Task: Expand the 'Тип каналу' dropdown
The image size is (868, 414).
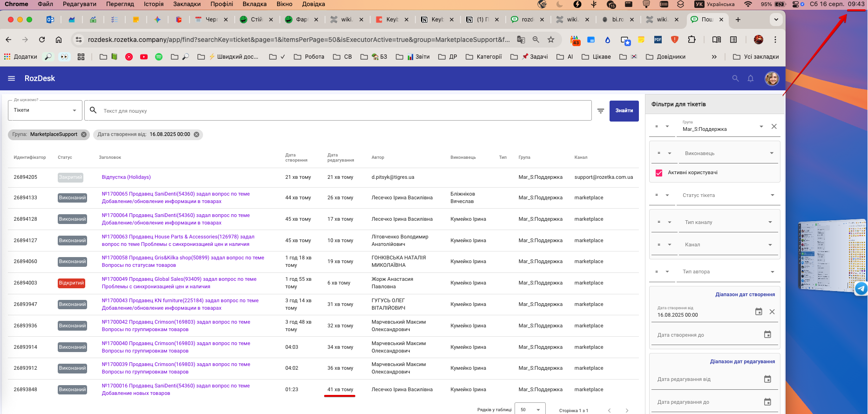Action: tap(728, 222)
